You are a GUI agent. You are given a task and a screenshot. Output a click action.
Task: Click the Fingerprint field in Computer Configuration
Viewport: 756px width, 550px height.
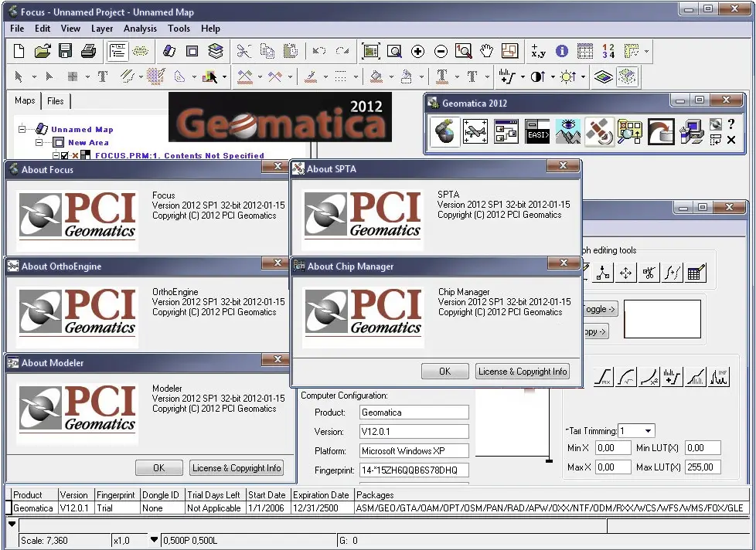(414, 470)
